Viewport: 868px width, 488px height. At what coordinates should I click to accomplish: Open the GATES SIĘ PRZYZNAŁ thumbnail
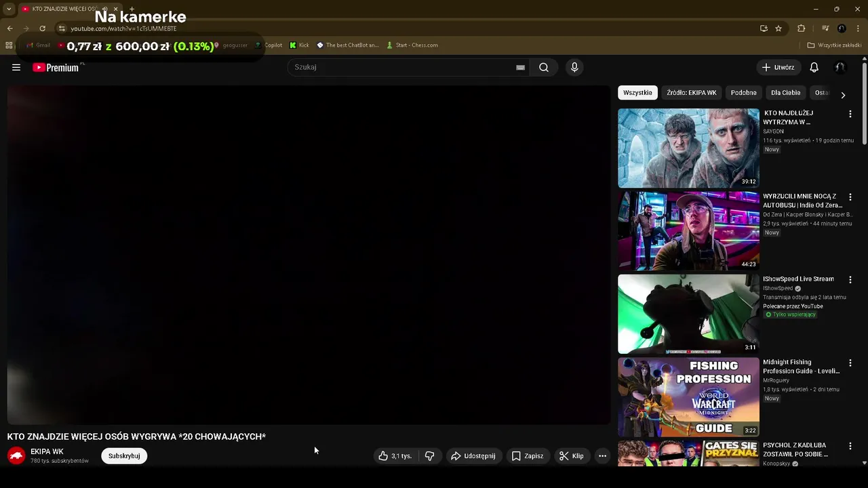click(688, 453)
